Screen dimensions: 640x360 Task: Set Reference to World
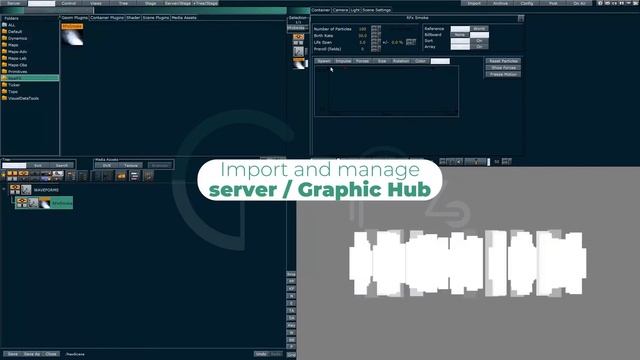[479, 29]
